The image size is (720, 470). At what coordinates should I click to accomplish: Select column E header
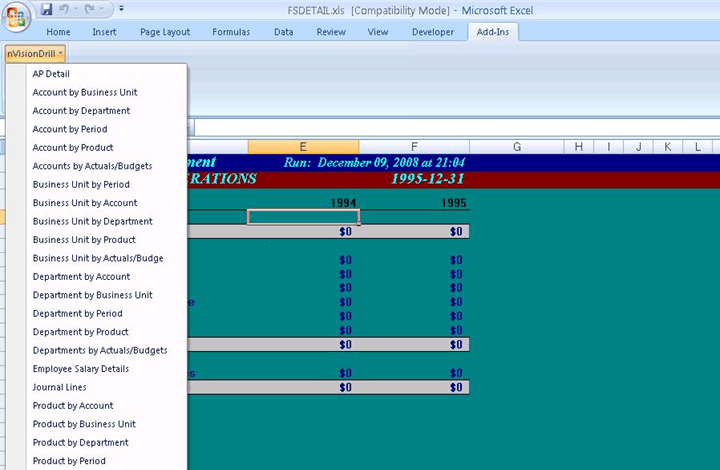point(303,147)
